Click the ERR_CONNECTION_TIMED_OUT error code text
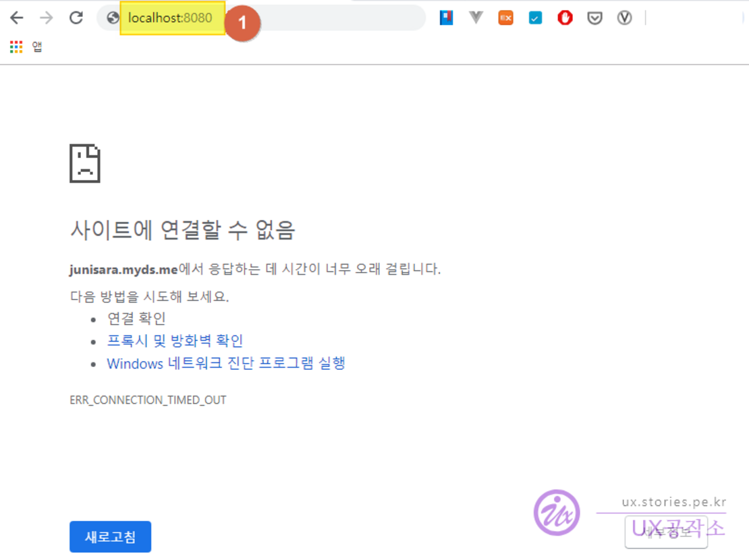The height and width of the screenshot is (560, 749). pos(148,400)
